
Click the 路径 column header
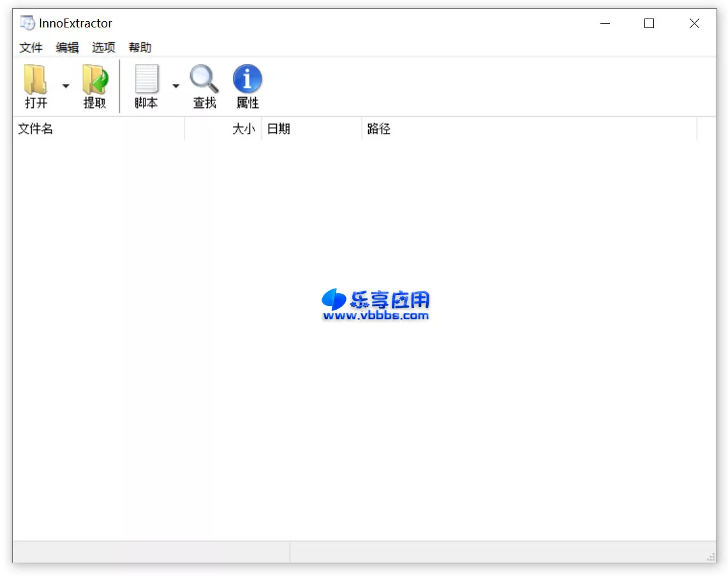tap(380, 128)
